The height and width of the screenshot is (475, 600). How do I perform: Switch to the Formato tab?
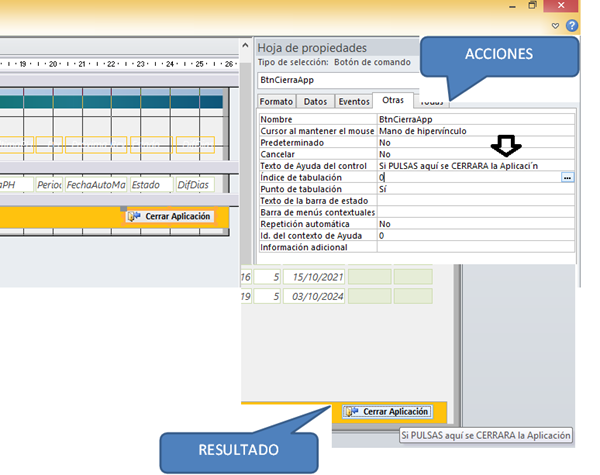(x=276, y=101)
